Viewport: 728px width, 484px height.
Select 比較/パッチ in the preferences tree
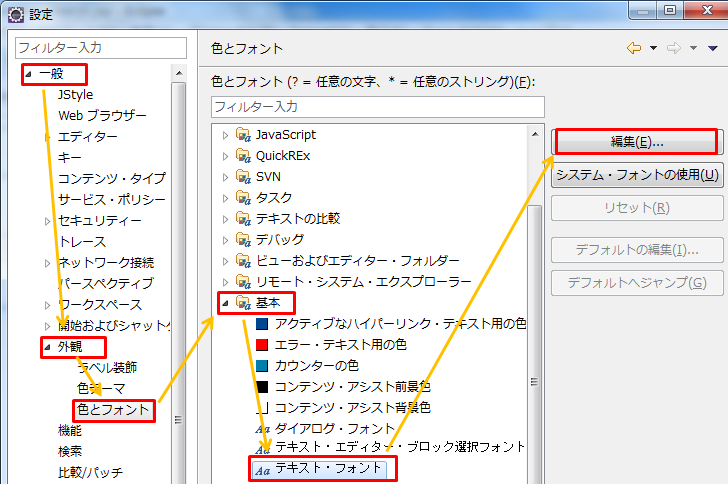pos(90,472)
